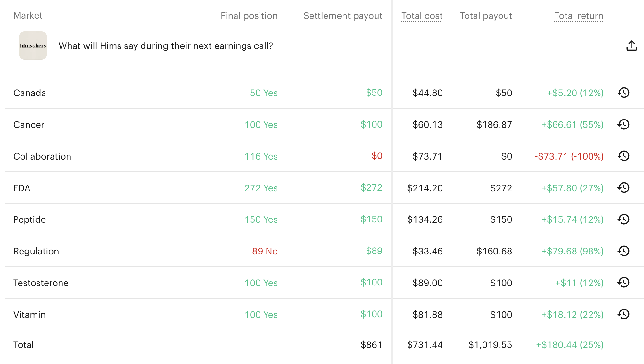
Task: Click the Final position column header
Action: pyautogui.click(x=249, y=16)
